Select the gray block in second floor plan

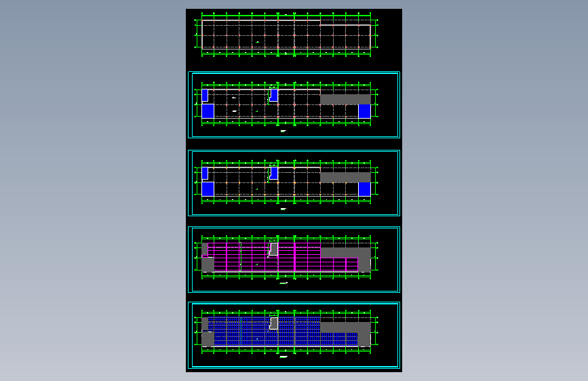345,100
